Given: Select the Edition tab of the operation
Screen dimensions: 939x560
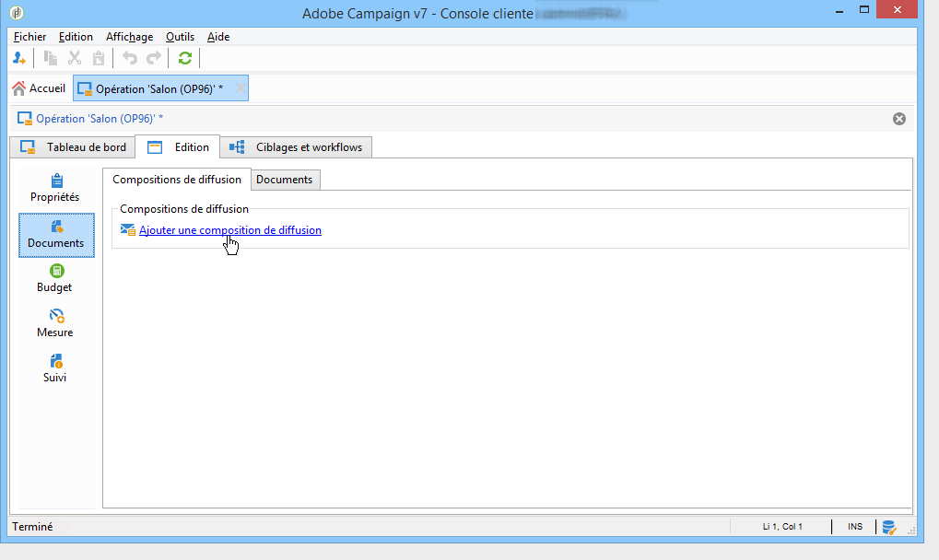Looking at the screenshot, I should pyautogui.click(x=178, y=147).
